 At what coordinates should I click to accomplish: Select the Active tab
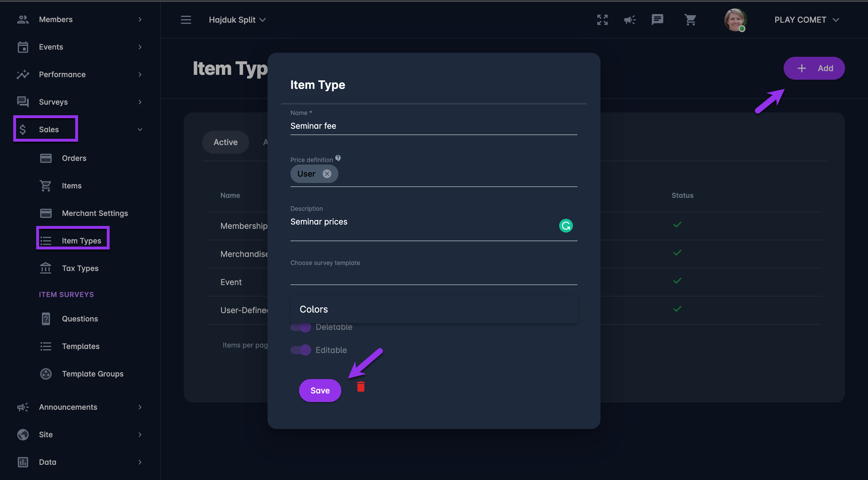click(225, 142)
